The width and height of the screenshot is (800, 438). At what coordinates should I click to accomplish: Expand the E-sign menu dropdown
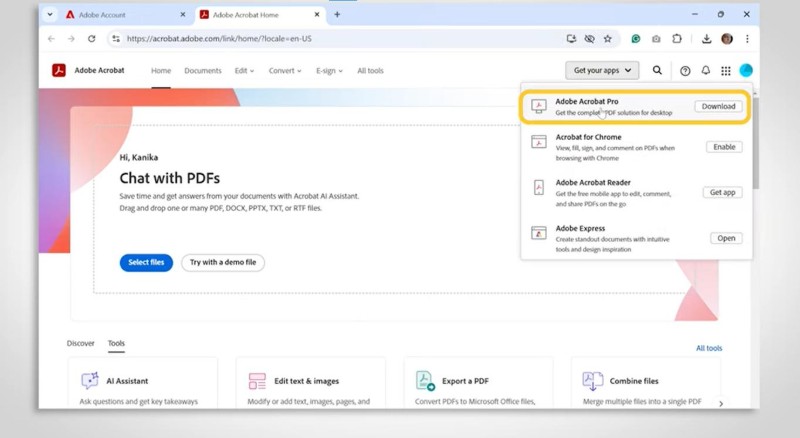[329, 71]
